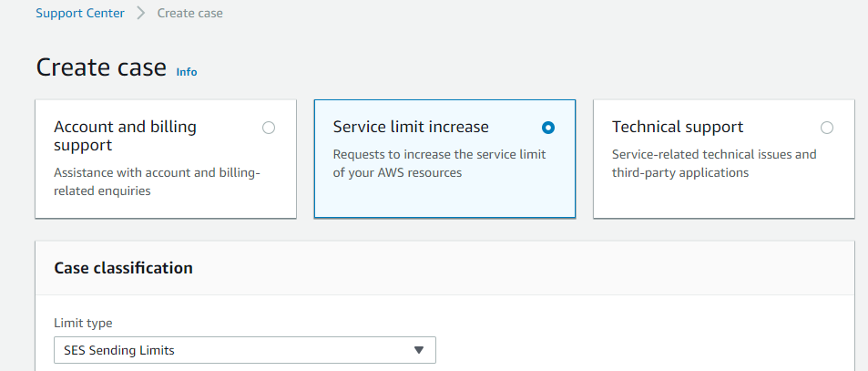Click the Technical support card title
This screenshot has width=868, height=371.
678,127
